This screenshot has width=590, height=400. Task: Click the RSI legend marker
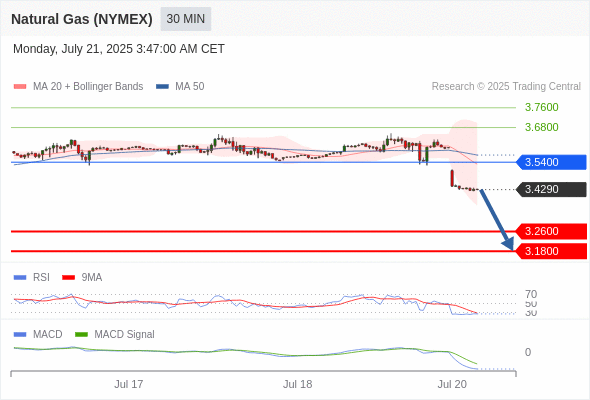click(20, 278)
